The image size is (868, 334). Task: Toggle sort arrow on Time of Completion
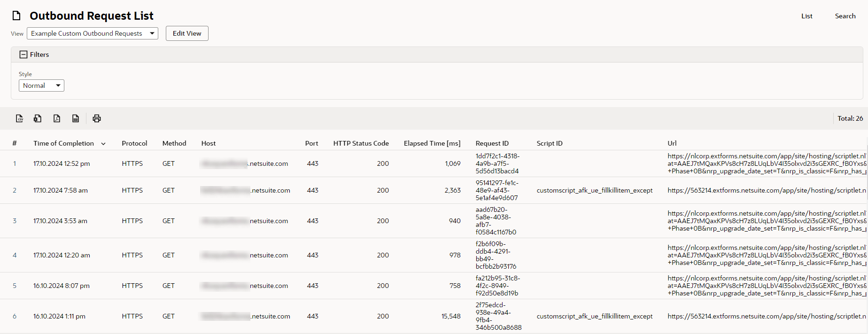(103, 144)
